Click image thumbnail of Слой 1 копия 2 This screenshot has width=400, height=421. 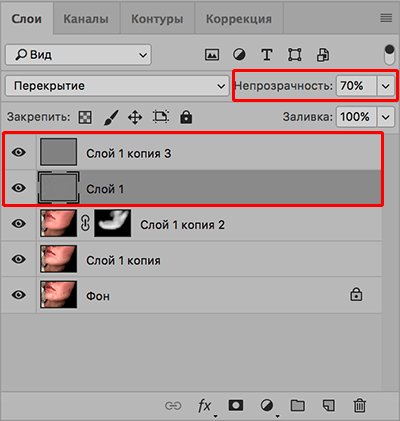59,223
